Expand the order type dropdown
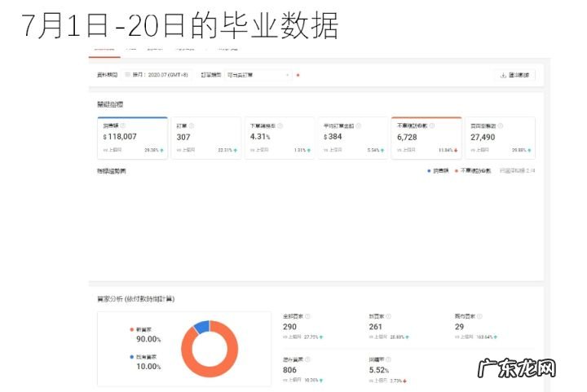This screenshot has width=587, height=392. [258, 75]
